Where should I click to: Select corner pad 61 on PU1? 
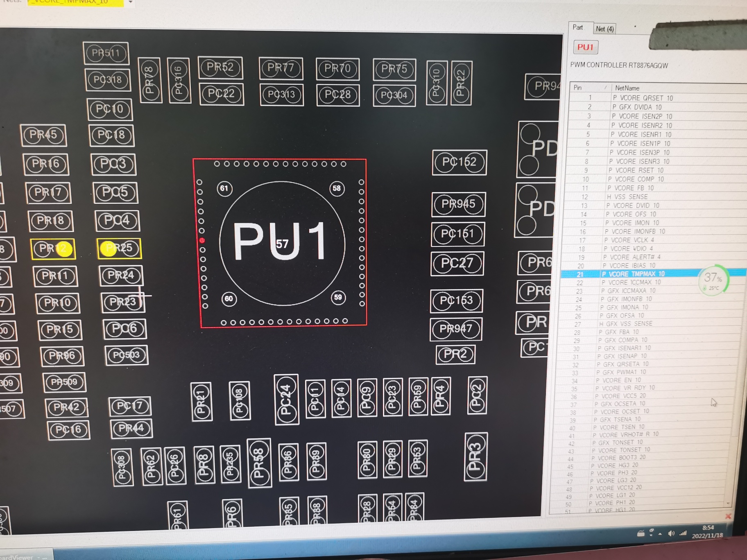[224, 188]
